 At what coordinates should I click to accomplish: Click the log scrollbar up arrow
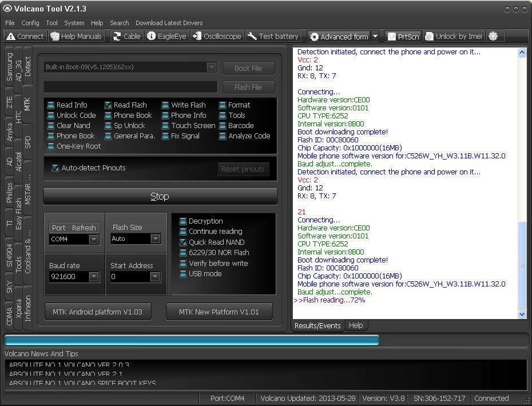pyautogui.click(x=522, y=52)
